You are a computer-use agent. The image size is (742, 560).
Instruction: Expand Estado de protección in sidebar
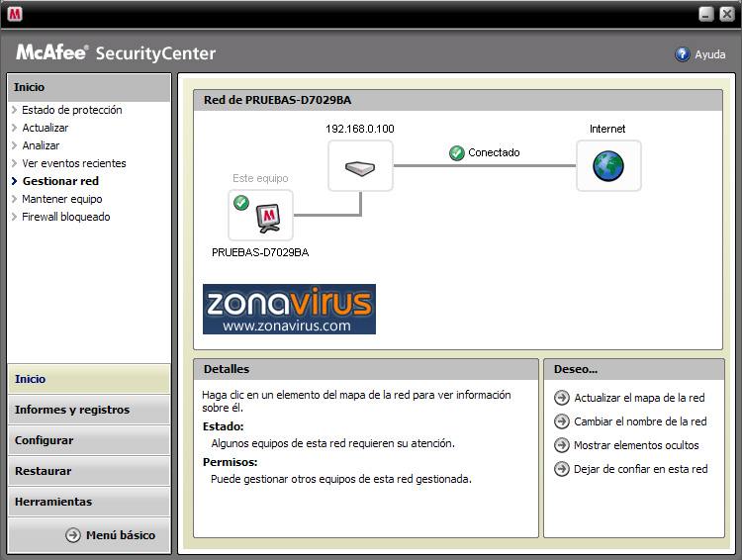(71, 110)
